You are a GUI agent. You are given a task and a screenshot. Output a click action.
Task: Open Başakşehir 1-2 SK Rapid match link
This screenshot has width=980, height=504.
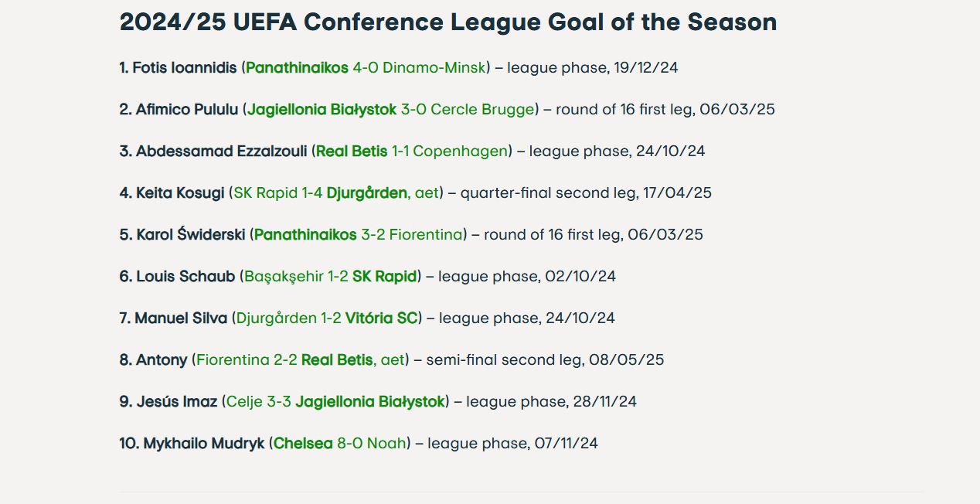pos(331,277)
